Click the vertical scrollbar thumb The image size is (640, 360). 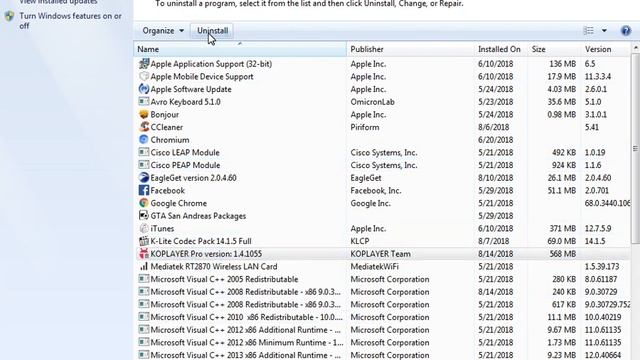[636, 149]
